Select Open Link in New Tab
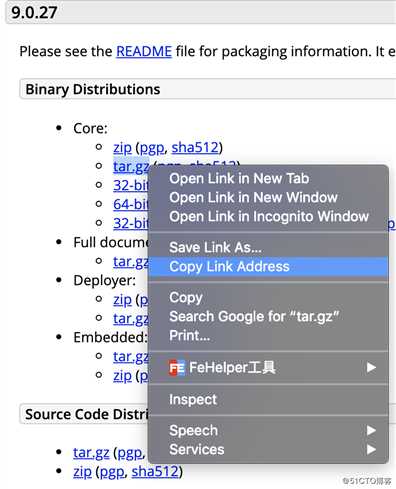 (x=268, y=179)
